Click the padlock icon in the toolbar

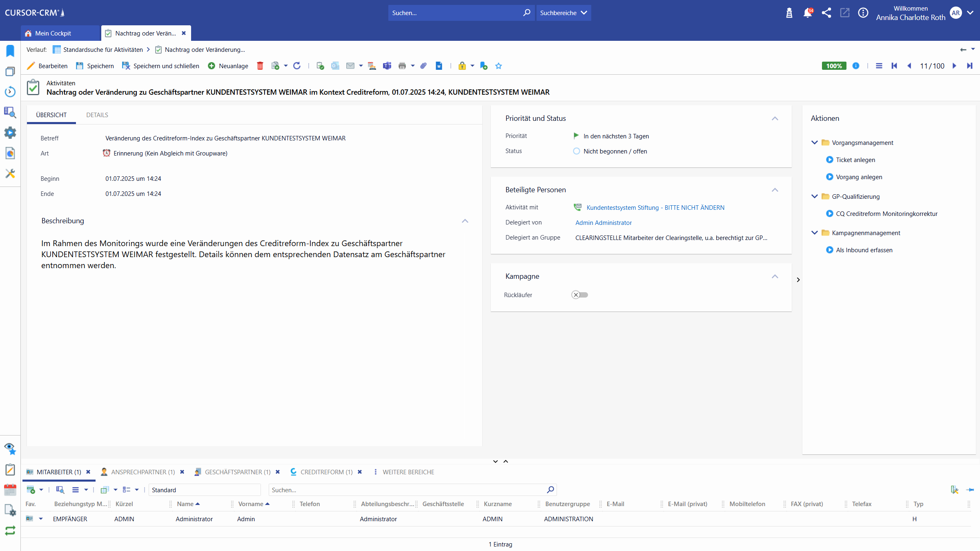click(462, 66)
